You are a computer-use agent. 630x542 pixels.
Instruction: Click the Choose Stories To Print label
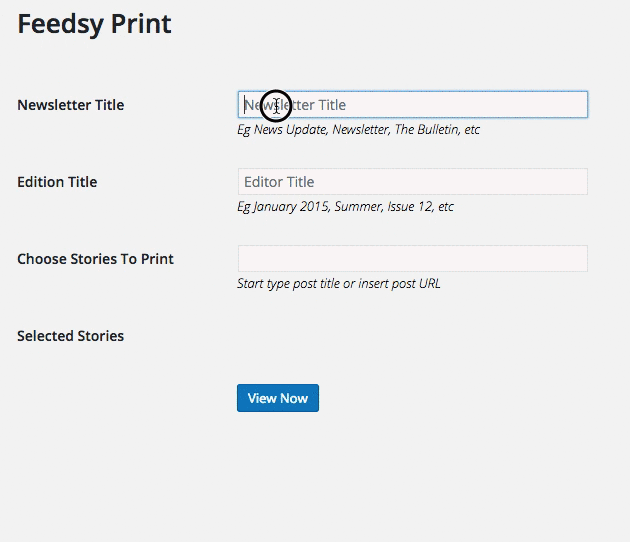pos(96,259)
